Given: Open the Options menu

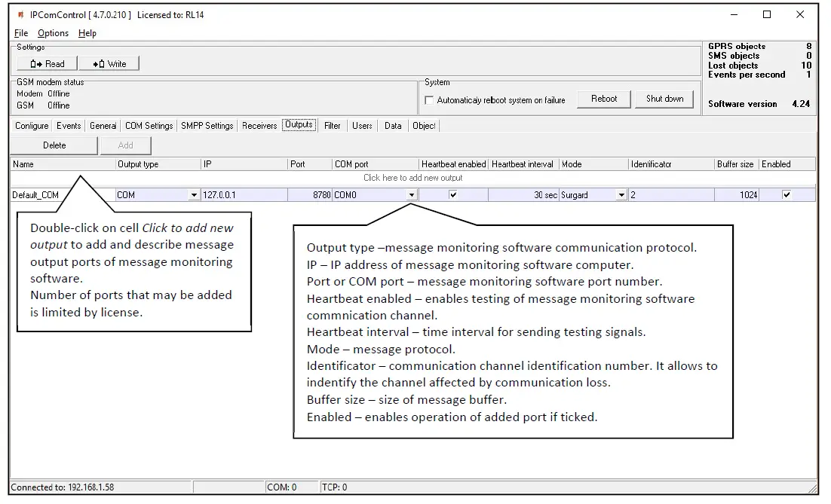Looking at the screenshot, I should 53,32.
